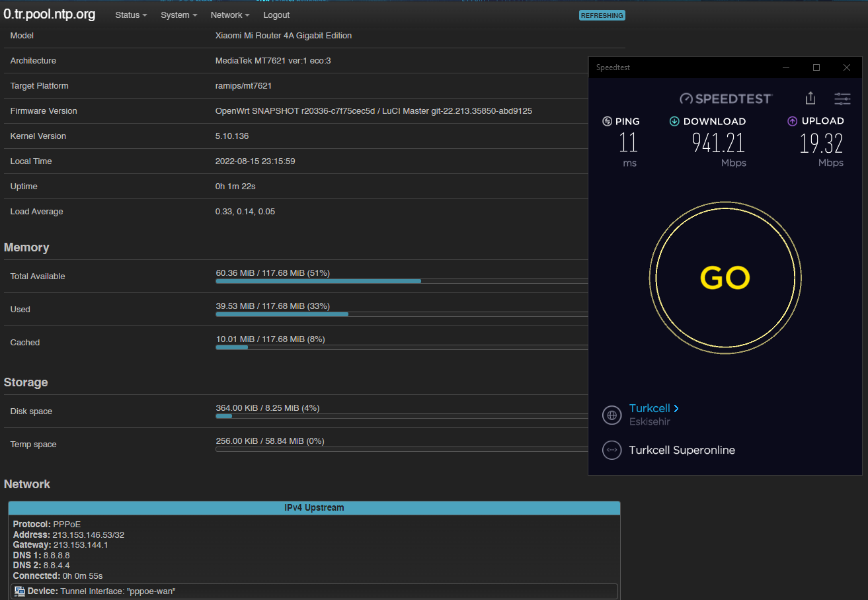Viewport: 868px width, 600px height.
Task: Select the text MediaTek MT7621 ver:1 eco:3
Action: tap(273, 61)
